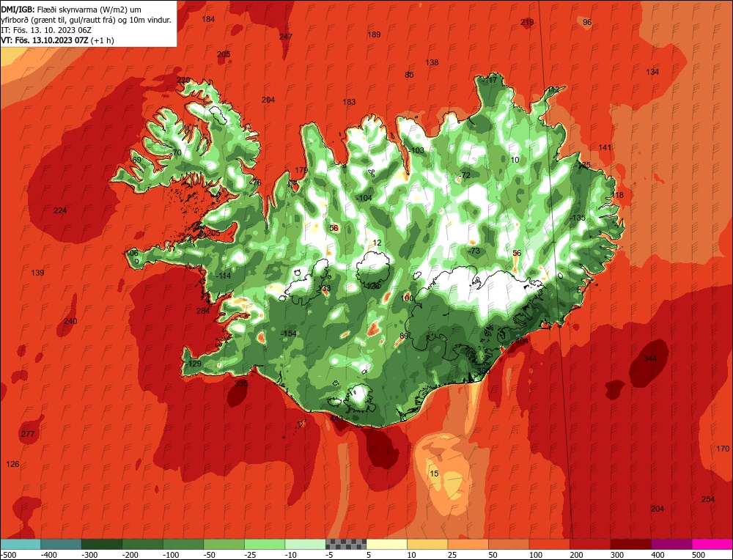Screen dimensions: 733x560
Task: Click the map value '-104' in central north Iceland
Action: pos(364,198)
